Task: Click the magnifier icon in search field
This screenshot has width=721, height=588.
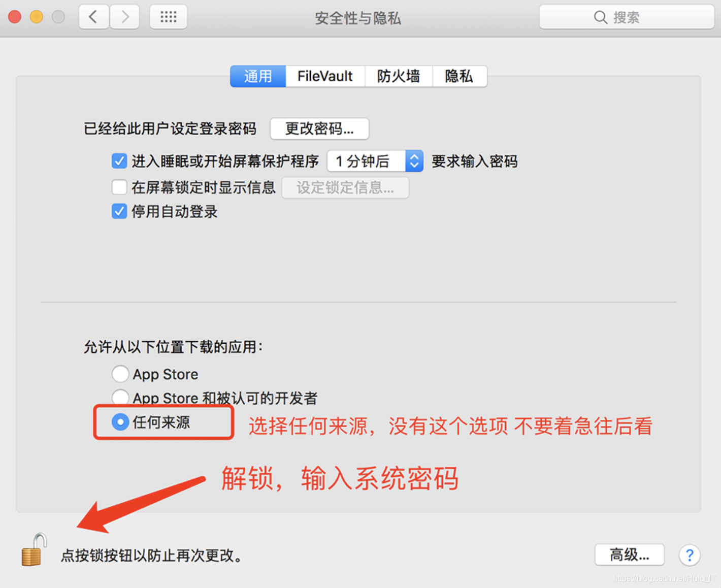Action: pos(600,17)
